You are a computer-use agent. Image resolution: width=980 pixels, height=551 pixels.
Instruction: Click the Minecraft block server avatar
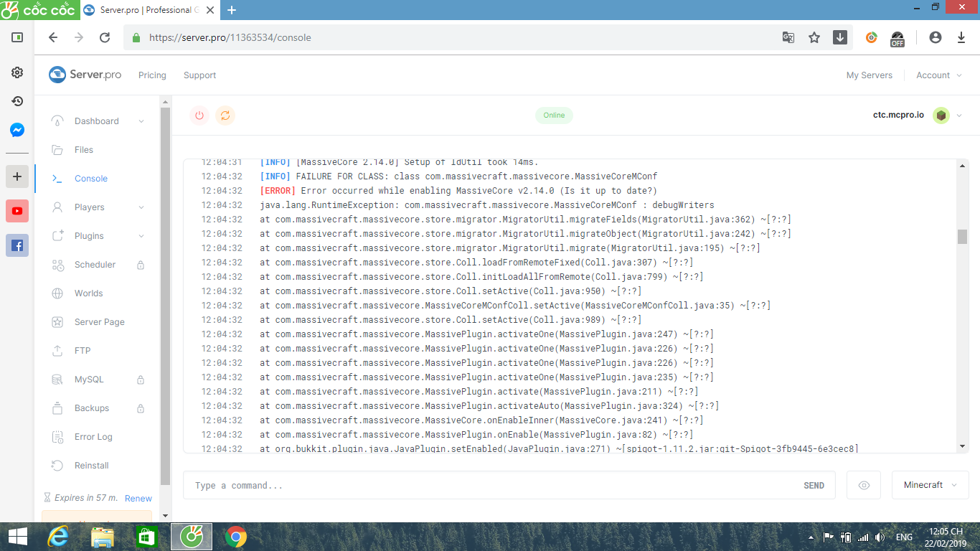pos(941,116)
